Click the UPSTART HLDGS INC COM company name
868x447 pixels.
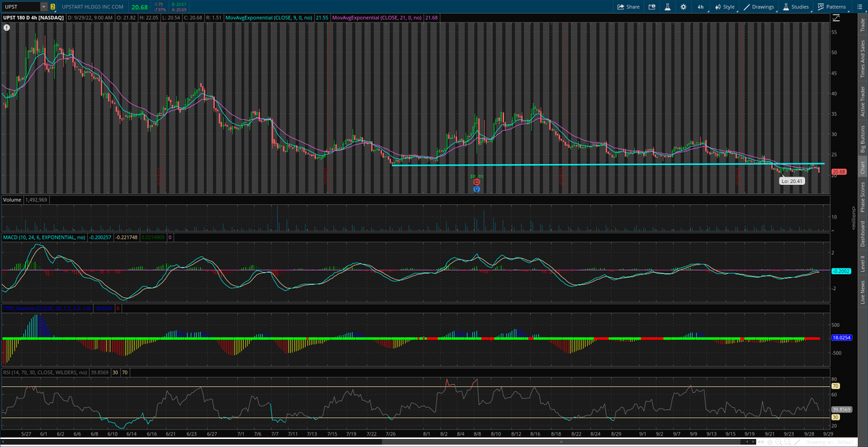[92, 7]
